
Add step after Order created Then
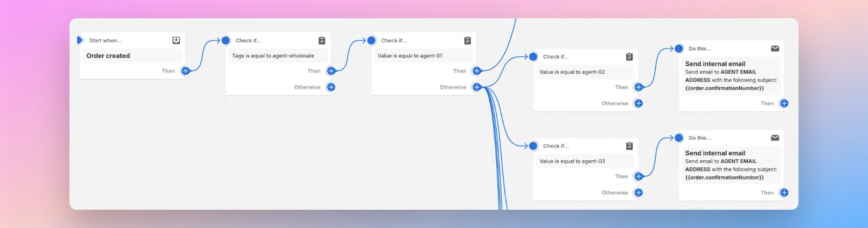tap(185, 71)
